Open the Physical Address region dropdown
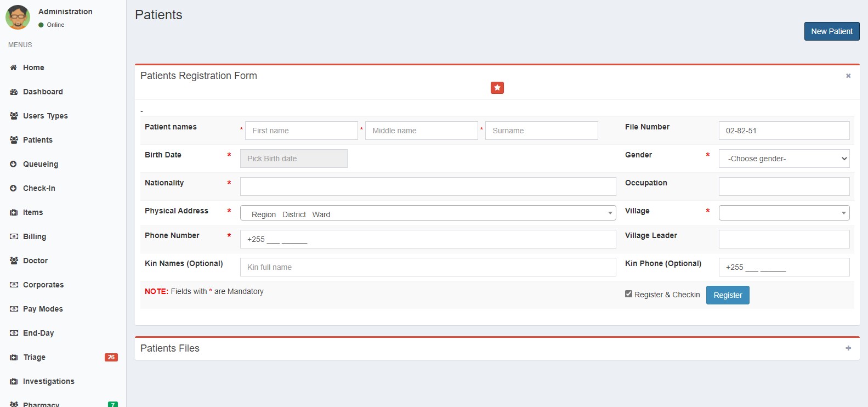 [428, 213]
